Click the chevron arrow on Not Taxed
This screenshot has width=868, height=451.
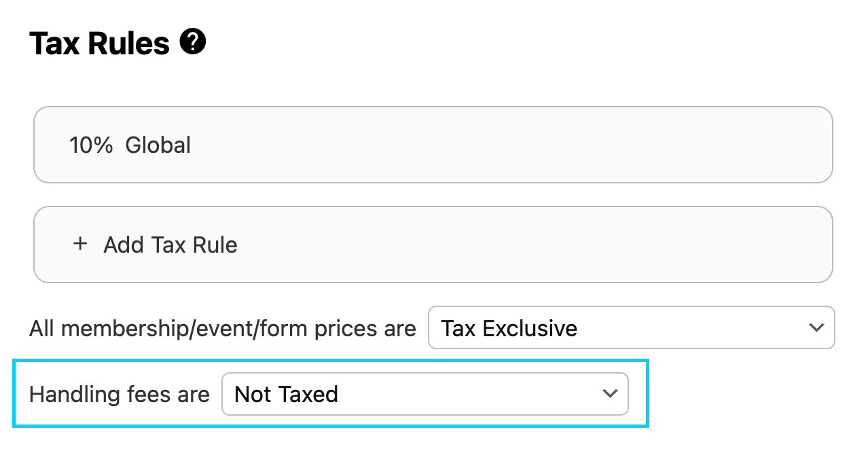(x=610, y=393)
